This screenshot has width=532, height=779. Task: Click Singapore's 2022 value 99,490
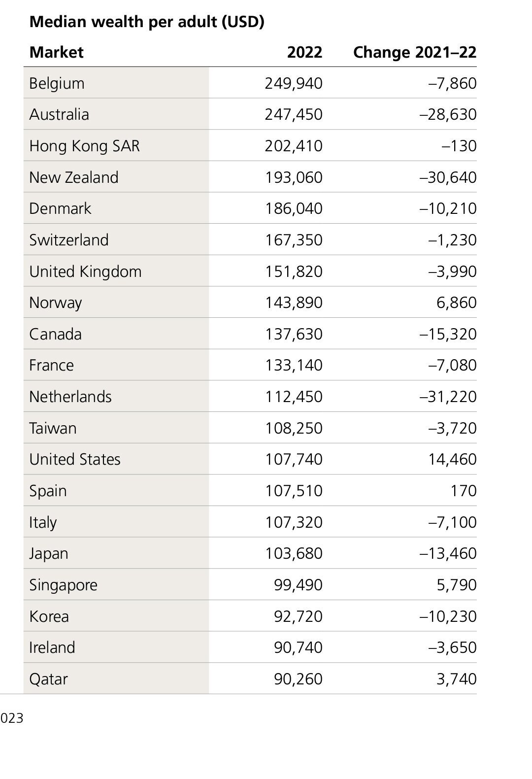298,585
